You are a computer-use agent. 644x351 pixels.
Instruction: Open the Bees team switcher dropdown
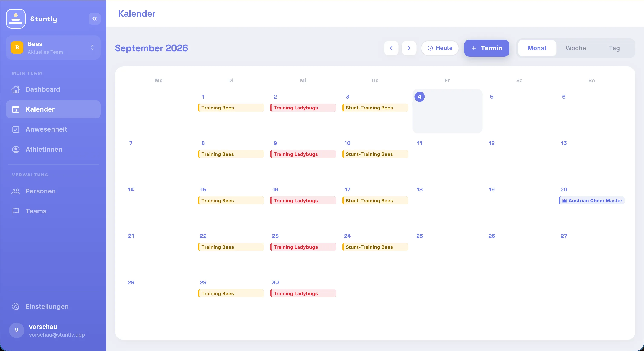53,47
